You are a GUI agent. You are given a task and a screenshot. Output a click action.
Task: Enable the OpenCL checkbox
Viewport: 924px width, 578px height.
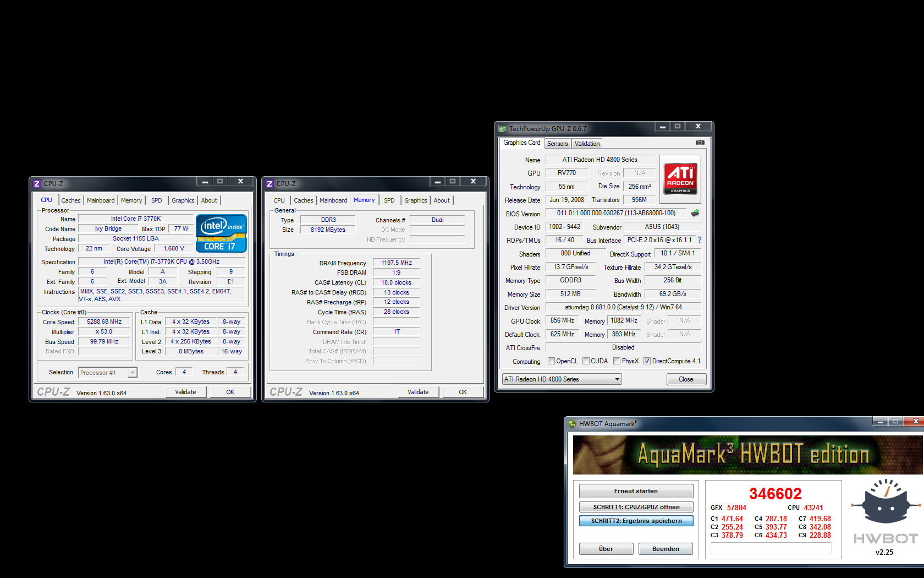(551, 361)
